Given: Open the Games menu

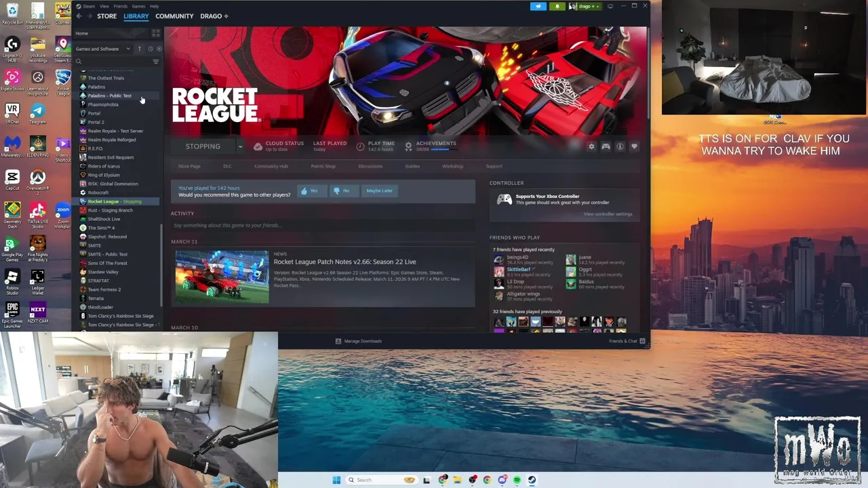Looking at the screenshot, I should click(138, 6).
